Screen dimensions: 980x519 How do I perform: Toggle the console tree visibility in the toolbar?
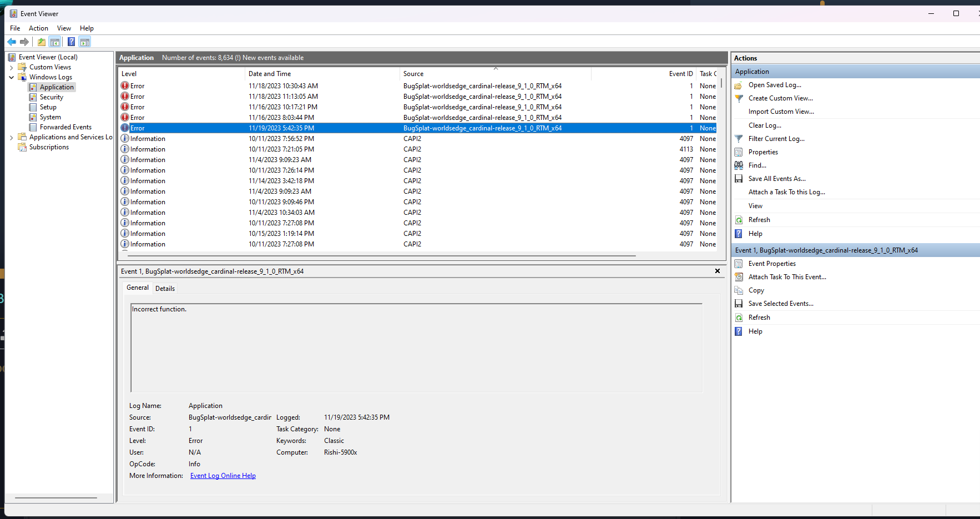click(54, 42)
